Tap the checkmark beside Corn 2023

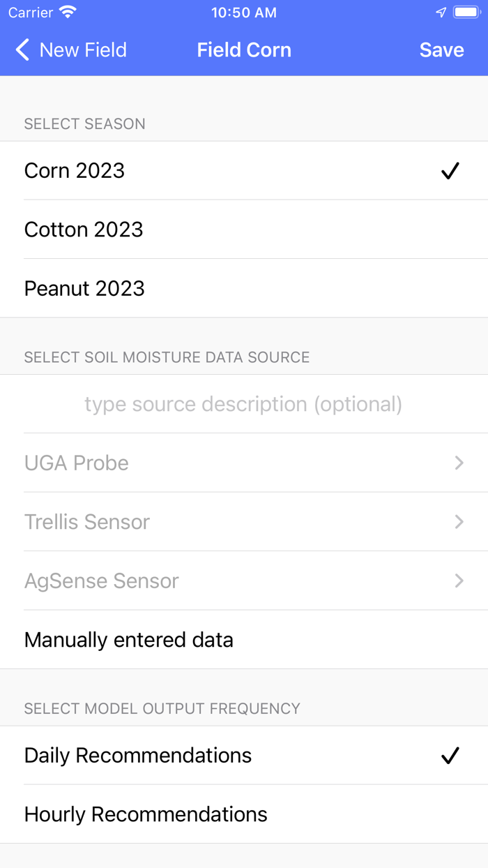coord(451,170)
